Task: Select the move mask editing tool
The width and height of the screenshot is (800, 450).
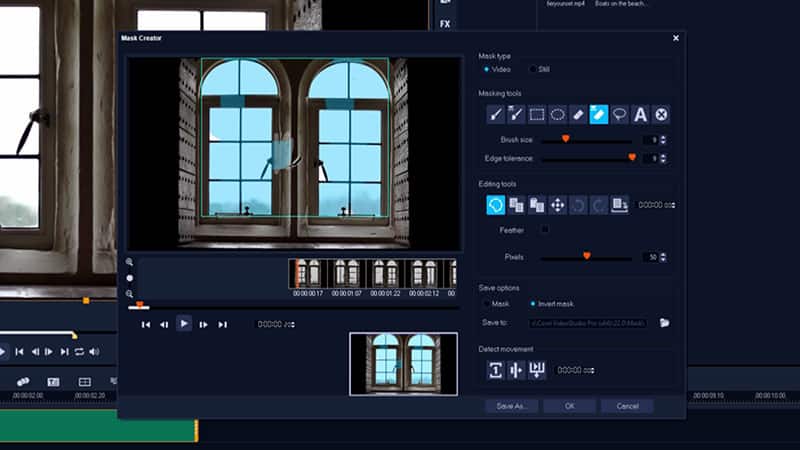Action: tap(558, 205)
